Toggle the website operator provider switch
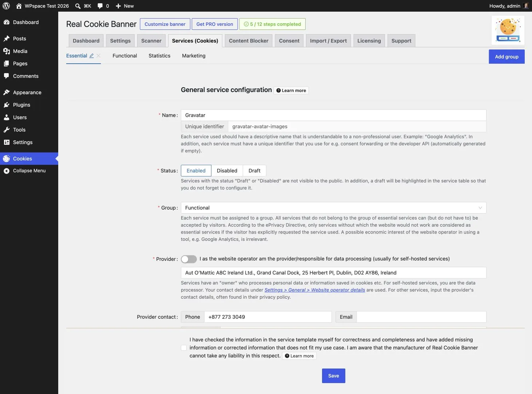The height and width of the screenshot is (394, 532). coord(189,259)
